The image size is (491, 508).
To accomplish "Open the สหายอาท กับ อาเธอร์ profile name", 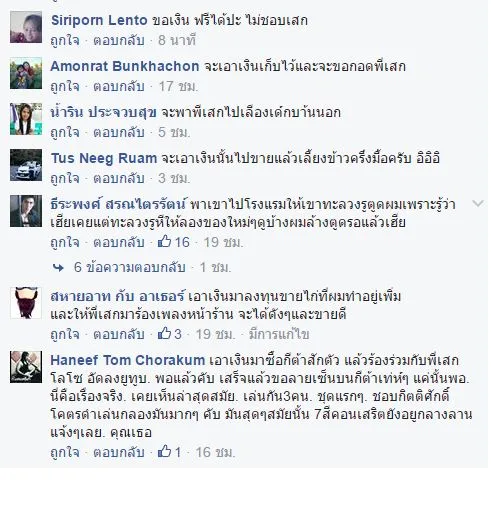I will (x=117, y=296).
